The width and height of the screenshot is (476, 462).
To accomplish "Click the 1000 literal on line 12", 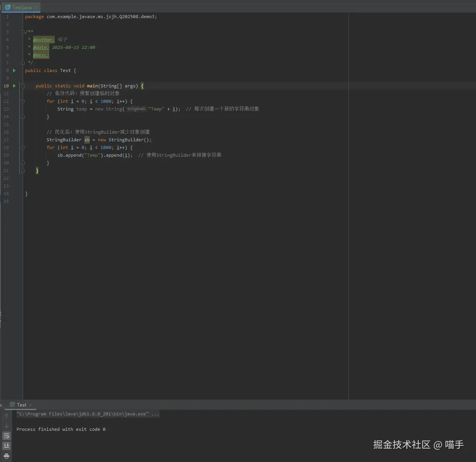I will coord(106,101).
